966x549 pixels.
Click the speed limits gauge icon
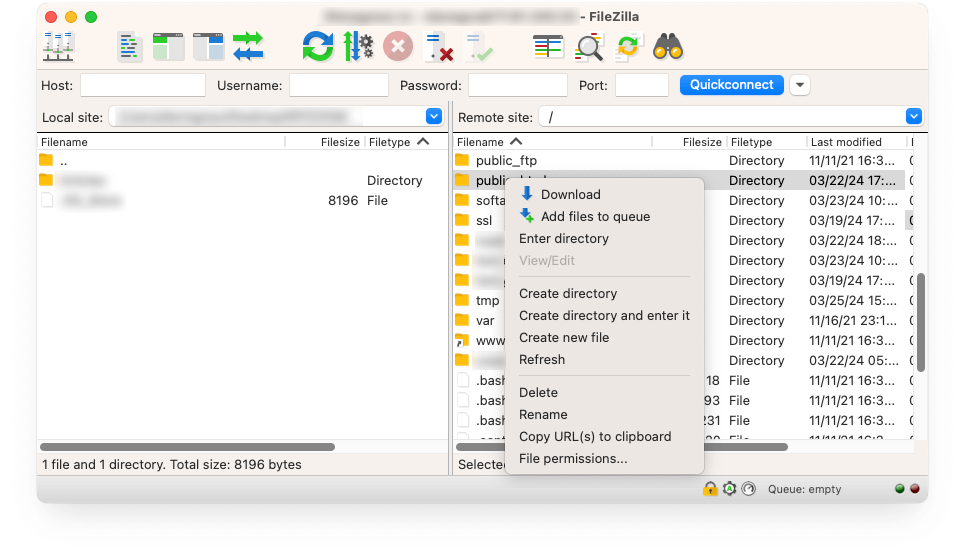pos(749,489)
